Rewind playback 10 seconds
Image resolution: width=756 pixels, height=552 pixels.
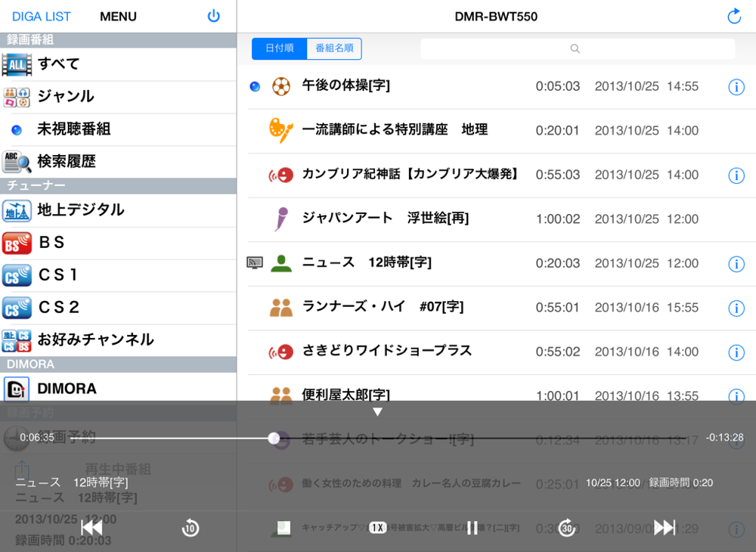(x=191, y=528)
